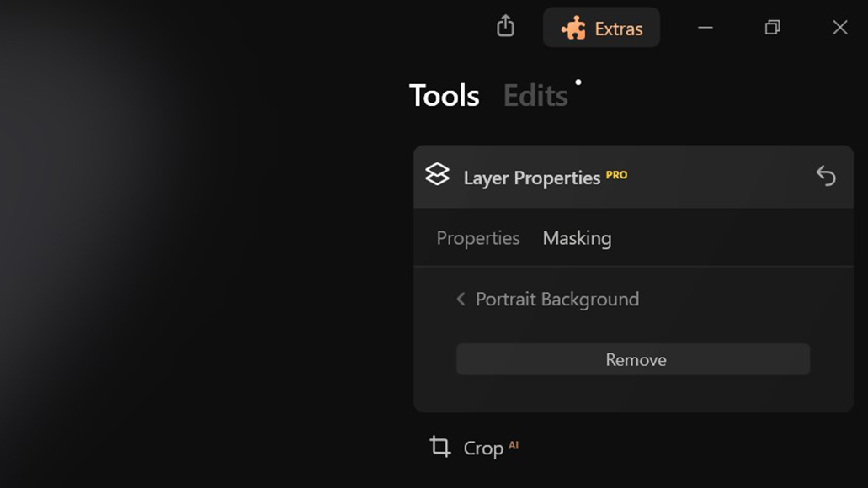Click the Portrait Background label
The image size is (868, 488).
(x=557, y=300)
